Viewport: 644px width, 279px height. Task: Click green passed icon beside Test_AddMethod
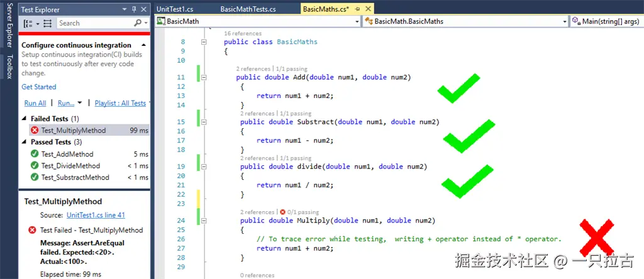[35, 155]
